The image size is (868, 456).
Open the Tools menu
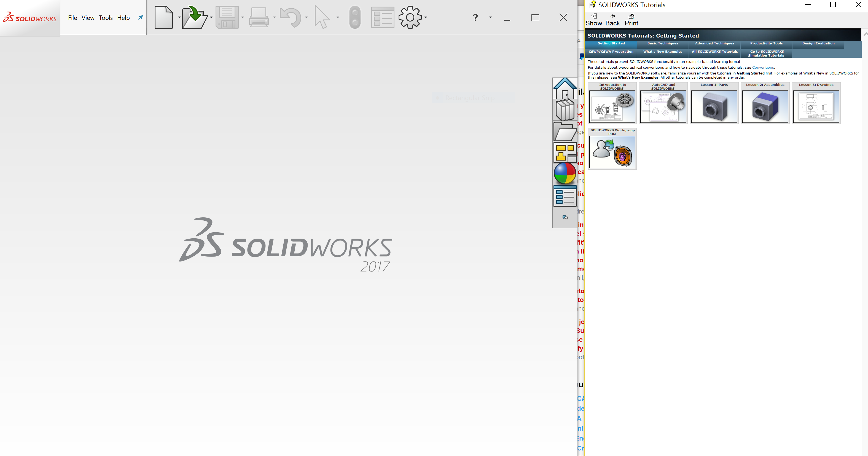tap(106, 18)
